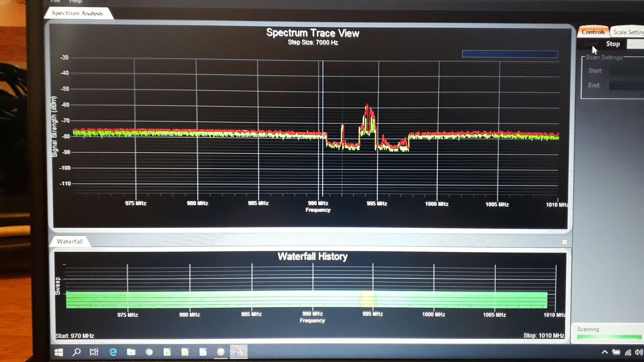The width and height of the screenshot is (644, 362).
Task: Open the volume speaker tray icon
Action: point(638,352)
